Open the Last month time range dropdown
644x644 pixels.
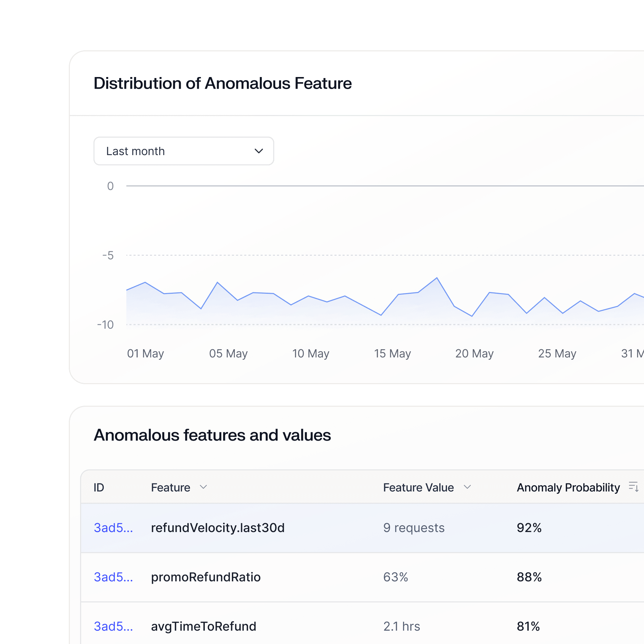(x=184, y=151)
